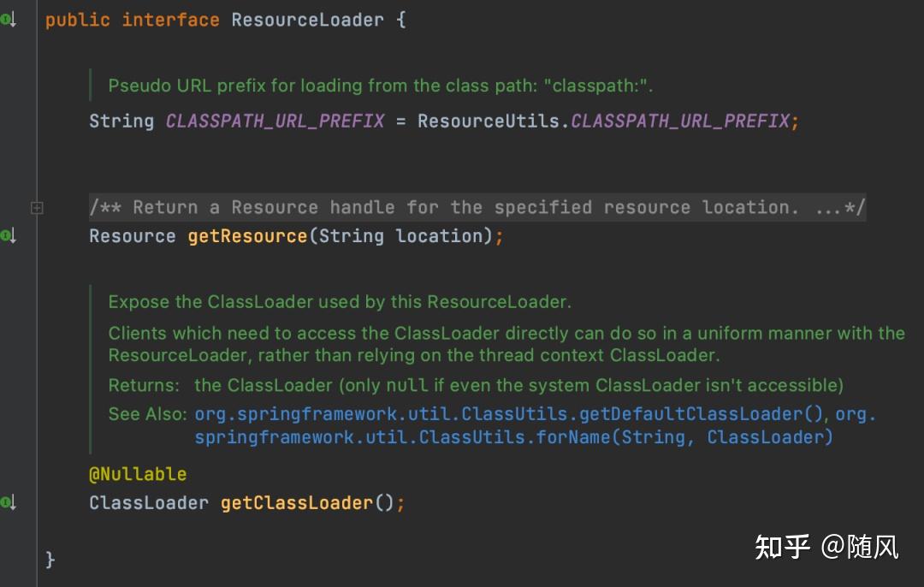The height and width of the screenshot is (587, 924).
Task: Click the @Nullable annotation
Action: pos(137,474)
